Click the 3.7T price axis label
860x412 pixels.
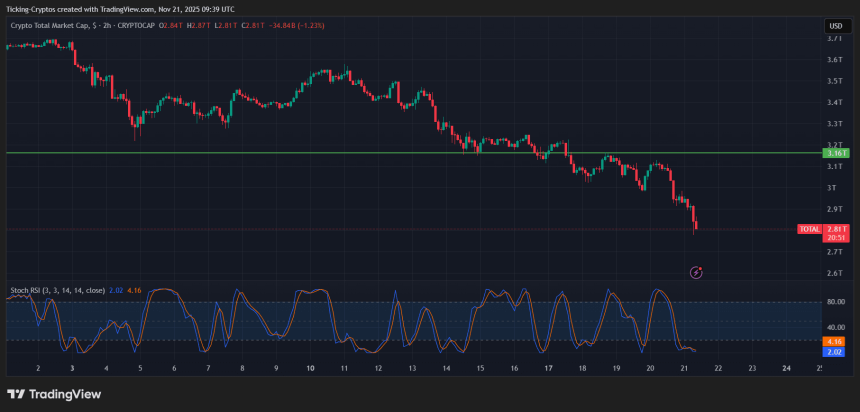click(834, 39)
